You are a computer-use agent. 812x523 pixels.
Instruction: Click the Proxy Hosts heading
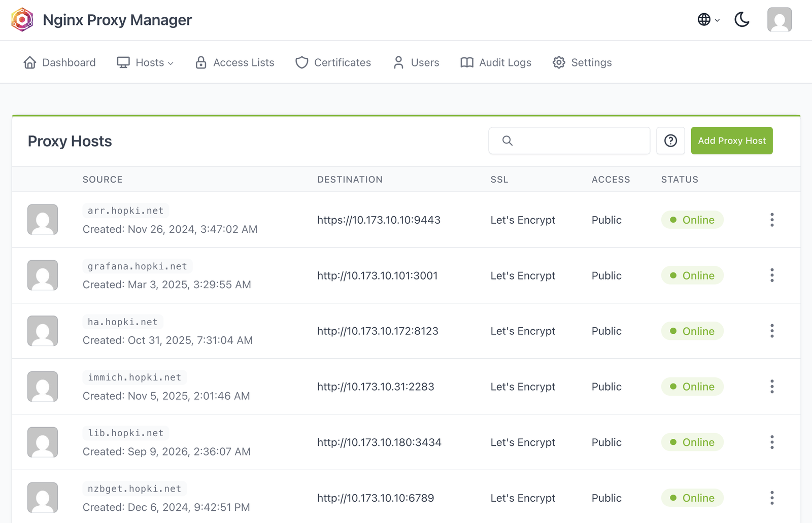coord(70,141)
